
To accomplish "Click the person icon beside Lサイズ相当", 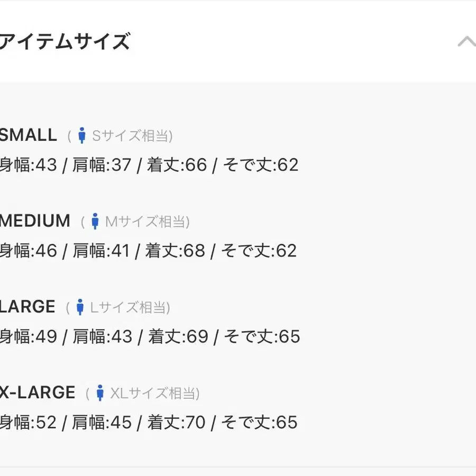I will (x=80, y=307).
